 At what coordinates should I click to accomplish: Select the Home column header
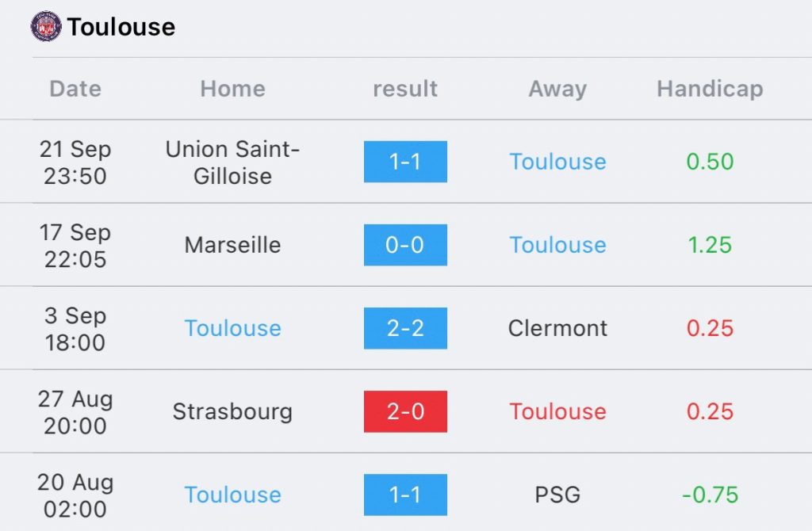coord(232,89)
